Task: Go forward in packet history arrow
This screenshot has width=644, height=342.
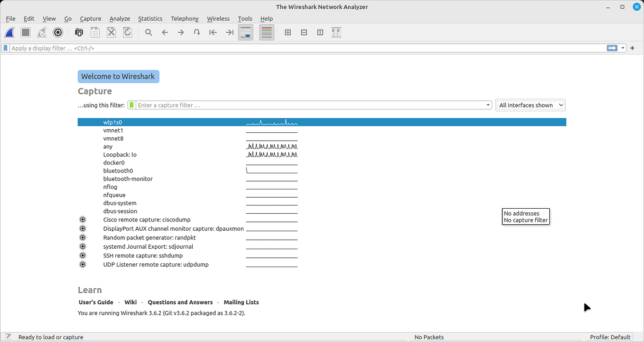Action: [181, 32]
